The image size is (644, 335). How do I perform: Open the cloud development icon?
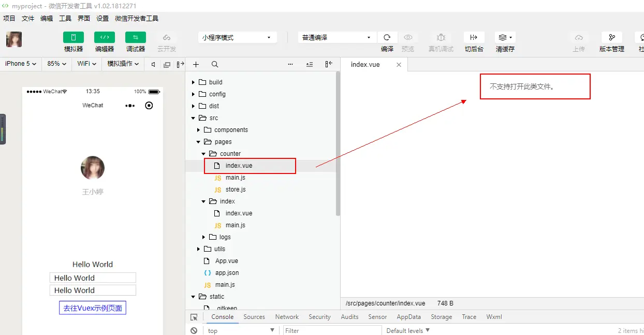click(166, 37)
